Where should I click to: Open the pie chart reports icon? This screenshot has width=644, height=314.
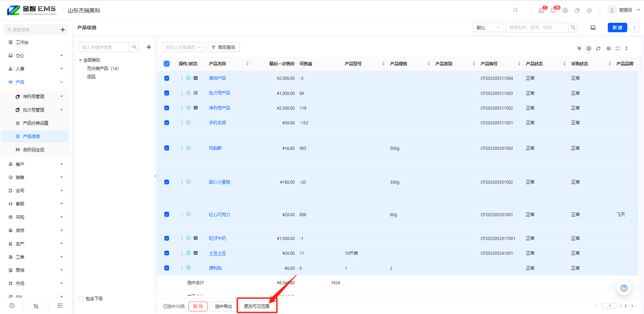click(x=577, y=10)
